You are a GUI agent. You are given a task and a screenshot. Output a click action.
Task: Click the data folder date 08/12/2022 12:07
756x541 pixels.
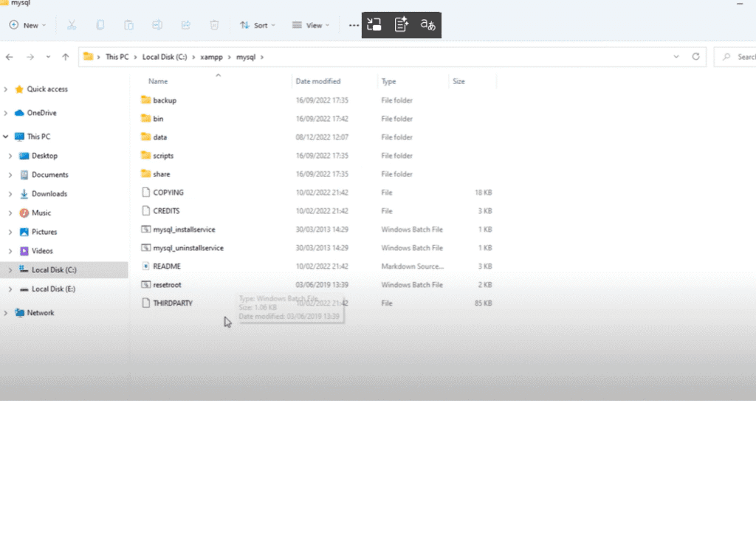(322, 137)
